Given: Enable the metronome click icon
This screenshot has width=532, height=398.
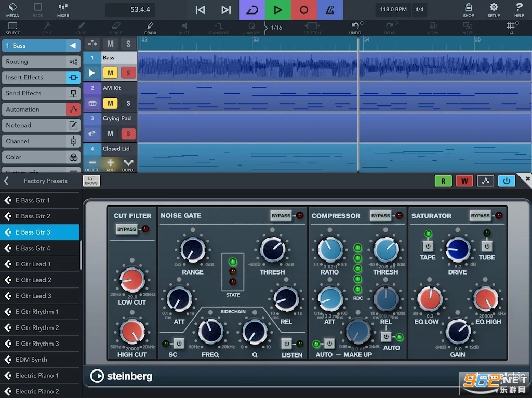Looking at the screenshot, I should point(330,10).
